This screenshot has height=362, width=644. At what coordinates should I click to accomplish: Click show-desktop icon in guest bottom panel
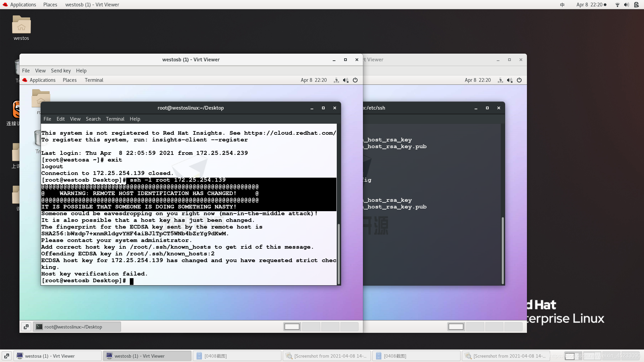[26, 327]
